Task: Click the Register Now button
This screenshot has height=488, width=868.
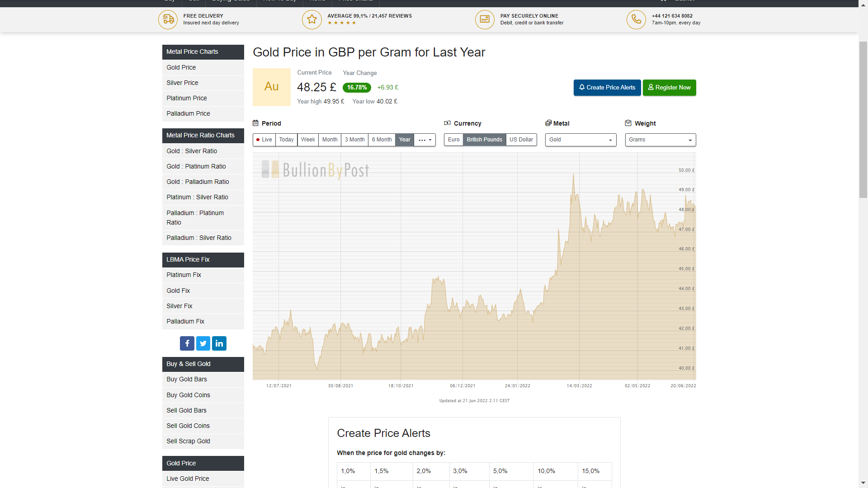Action: pos(669,88)
